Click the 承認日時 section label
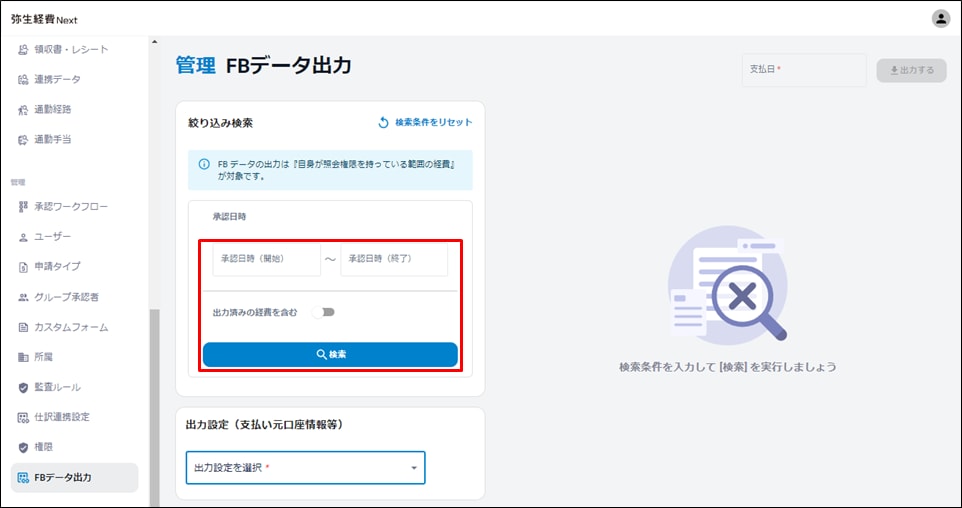962x508 pixels. pos(229,217)
